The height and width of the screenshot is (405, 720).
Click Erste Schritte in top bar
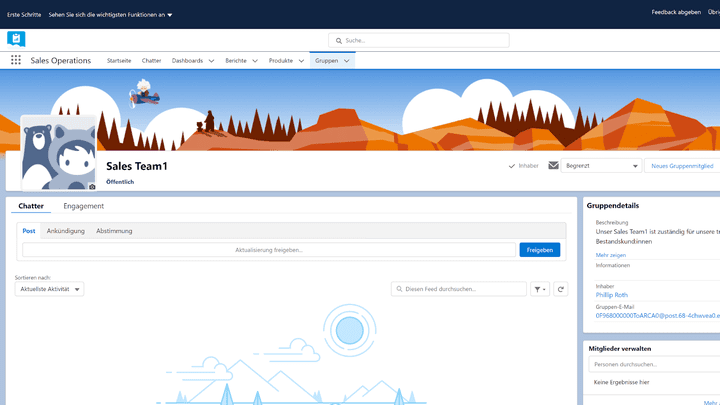[x=24, y=15]
